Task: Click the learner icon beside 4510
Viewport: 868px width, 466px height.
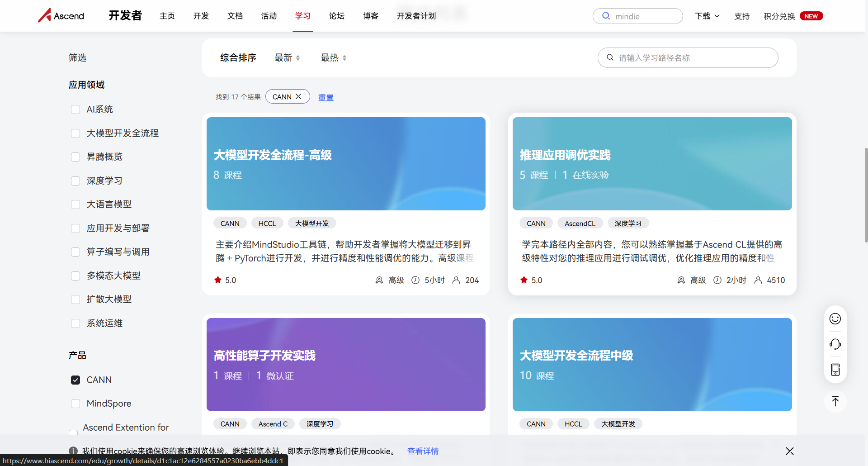Action: click(x=758, y=280)
